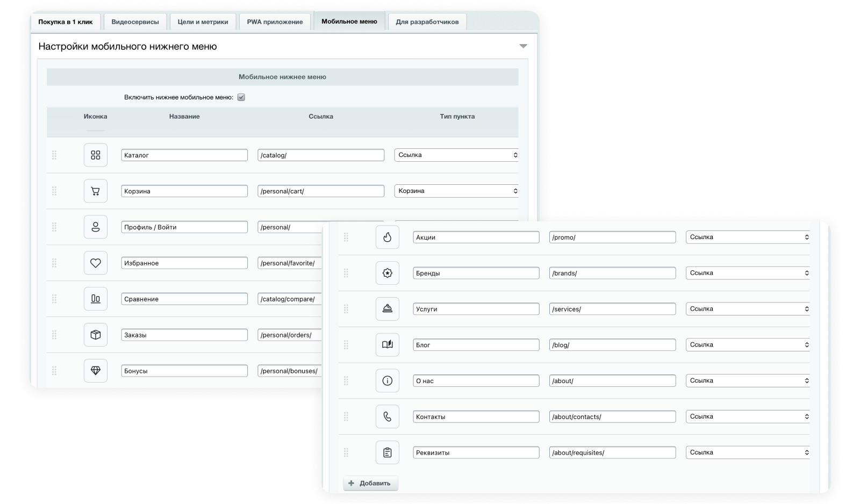Image resolution: width=860 pixels, height=504 pixels.
Task: Click the grid icon for Каталог
Action: [x=96, y=155]
